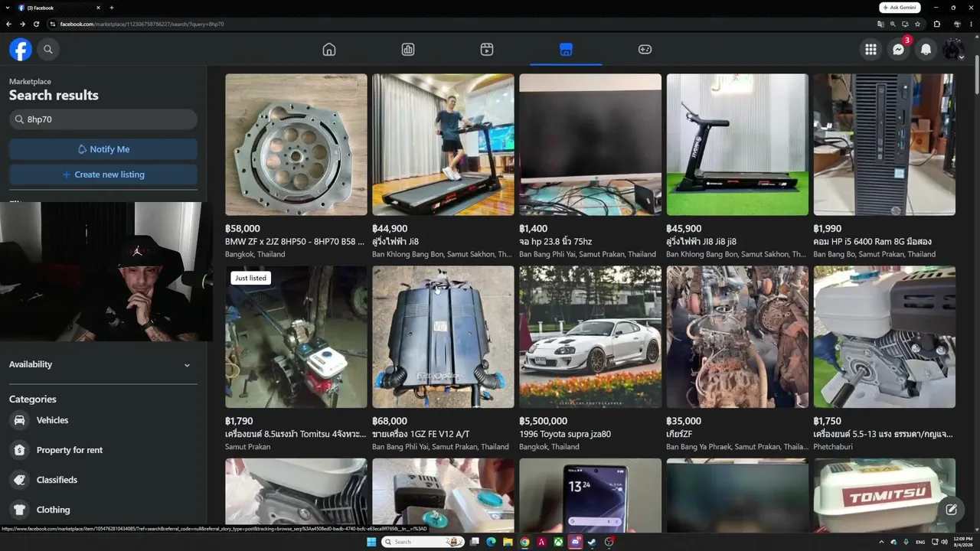This screenshot has height=551, width=980.
Task: Click the Vehicles category car icon
Action: coord(20,420)
